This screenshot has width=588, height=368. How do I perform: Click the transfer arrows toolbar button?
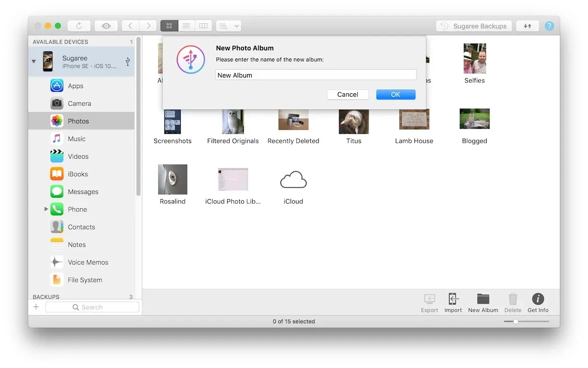click(528, 26)
